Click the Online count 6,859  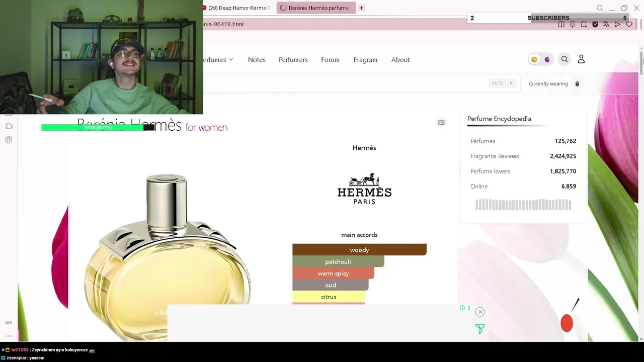pos(569,187)
